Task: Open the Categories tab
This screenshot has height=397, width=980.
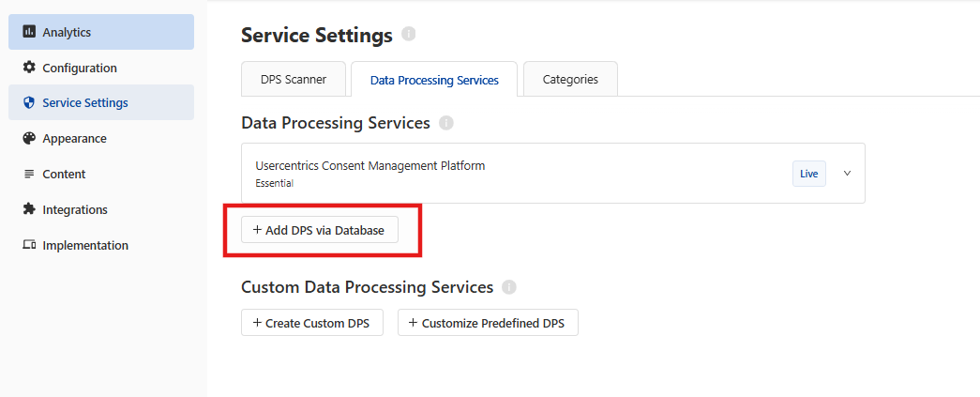Action: pos(570,80)
